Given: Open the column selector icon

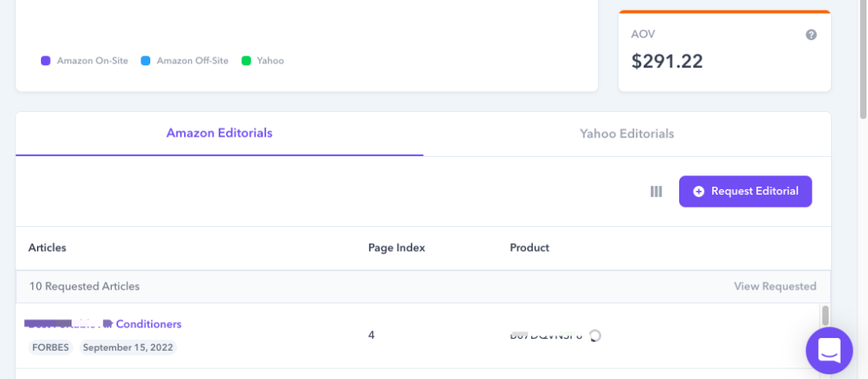Looking at the screenshot, I should click(x=656, y=192).
